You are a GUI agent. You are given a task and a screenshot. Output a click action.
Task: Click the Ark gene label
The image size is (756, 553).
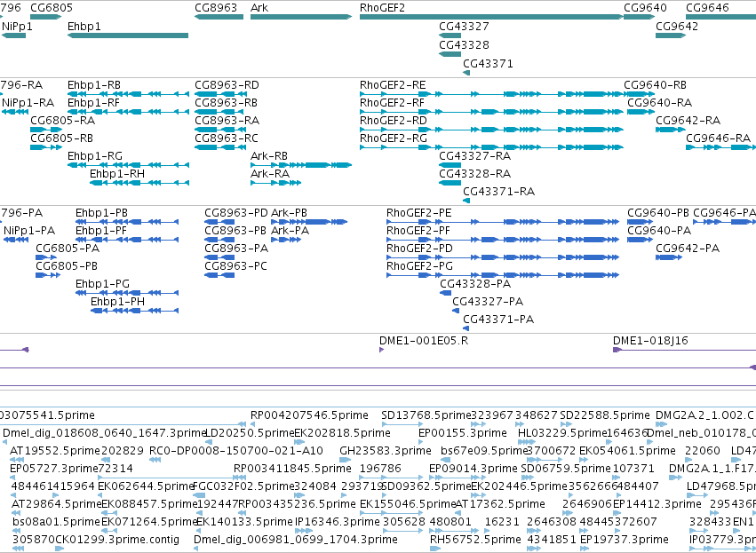259,8
